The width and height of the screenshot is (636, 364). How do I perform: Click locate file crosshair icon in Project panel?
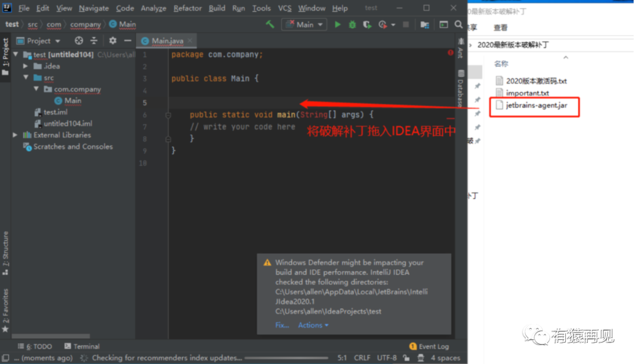click(79, 41)
